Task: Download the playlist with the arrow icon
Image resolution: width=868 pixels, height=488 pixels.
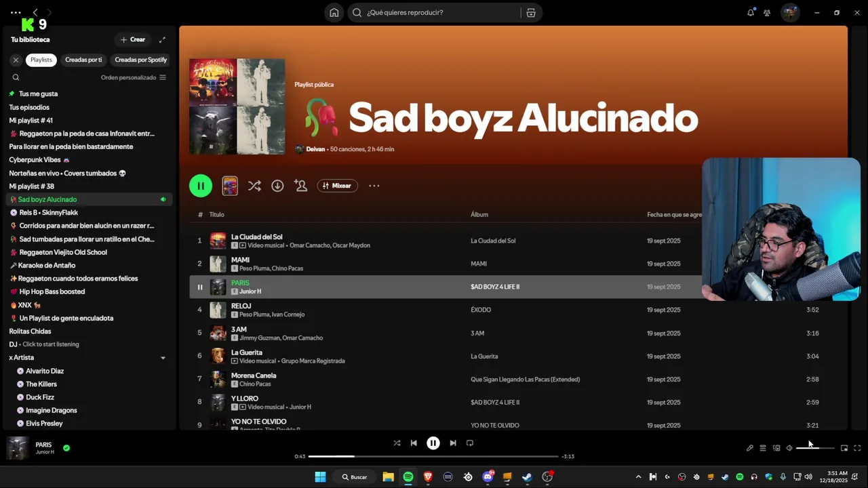Action: (x=277, y=186)
